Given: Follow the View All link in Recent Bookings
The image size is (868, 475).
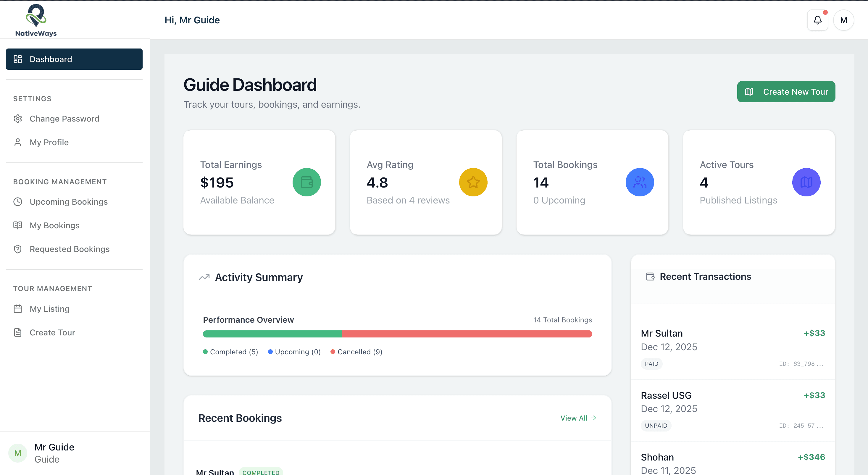Looking at the screenshot, I should (x=578, y=418).
